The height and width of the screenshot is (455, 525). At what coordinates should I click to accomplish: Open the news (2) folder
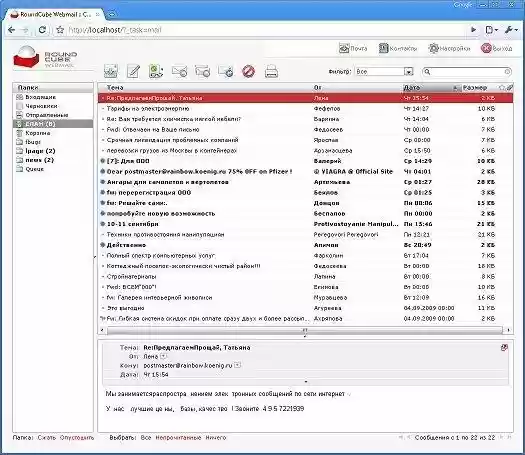pos(53,160)
